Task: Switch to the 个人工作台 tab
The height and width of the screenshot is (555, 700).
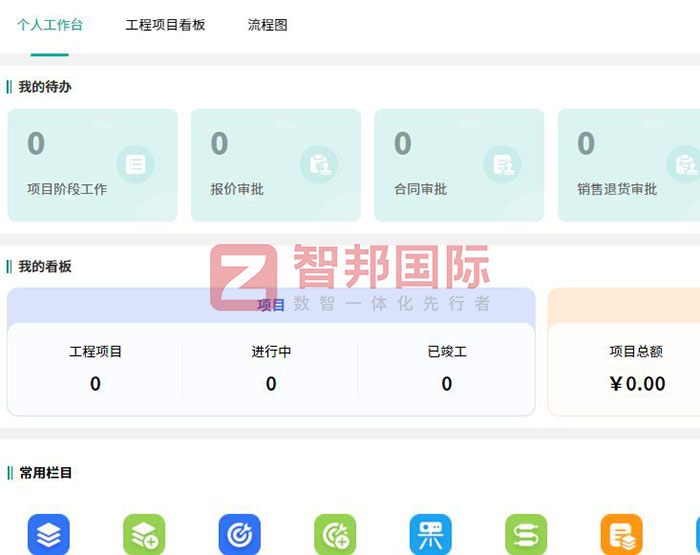Action: [50, 25]
